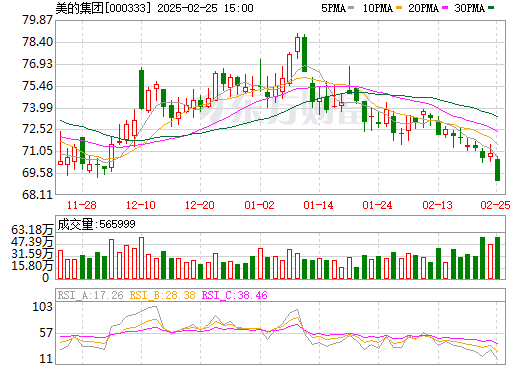Image resolution: width=520 pixels, height=365 pixels.
Task: Click the gray 5PMA legend color marker
Action: coord(351,8)
